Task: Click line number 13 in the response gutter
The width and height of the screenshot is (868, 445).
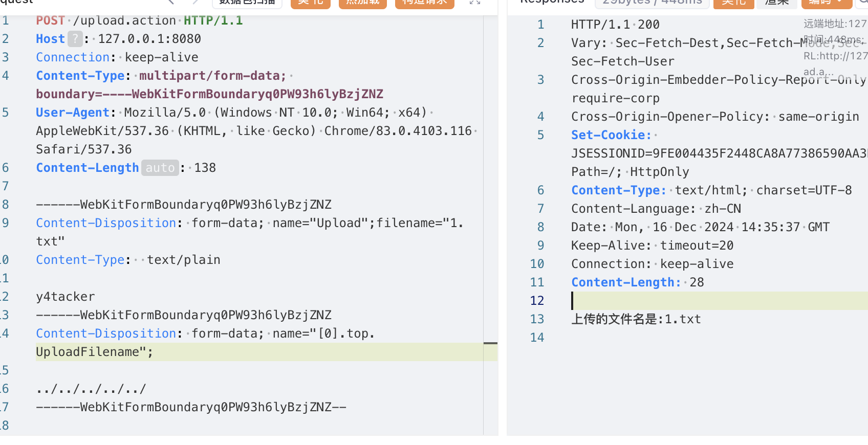Action: pos(537,319)
